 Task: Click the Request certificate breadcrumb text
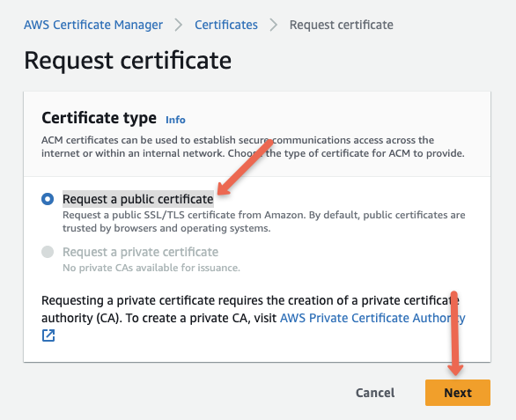(x=342, y=25)
